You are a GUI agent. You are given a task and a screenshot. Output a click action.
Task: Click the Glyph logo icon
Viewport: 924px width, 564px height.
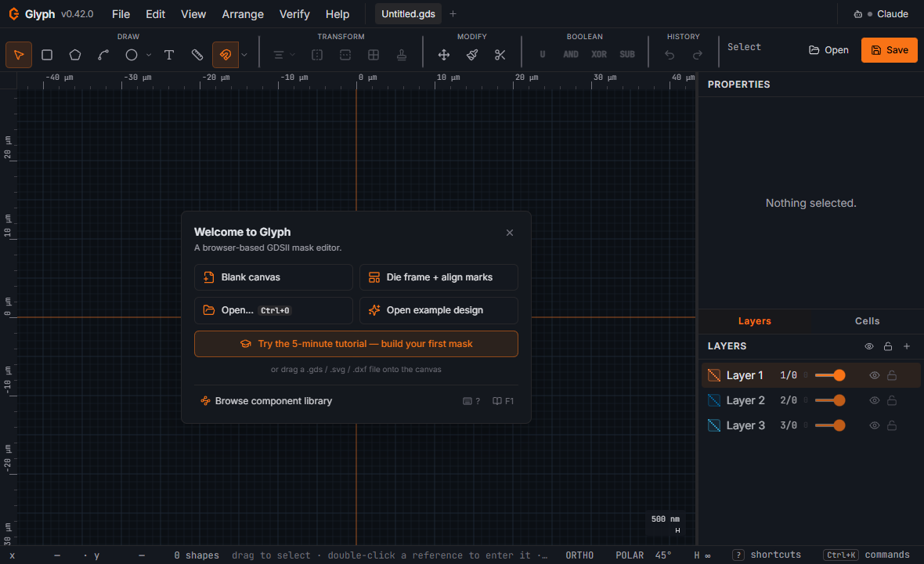click(x=14, y=14)
